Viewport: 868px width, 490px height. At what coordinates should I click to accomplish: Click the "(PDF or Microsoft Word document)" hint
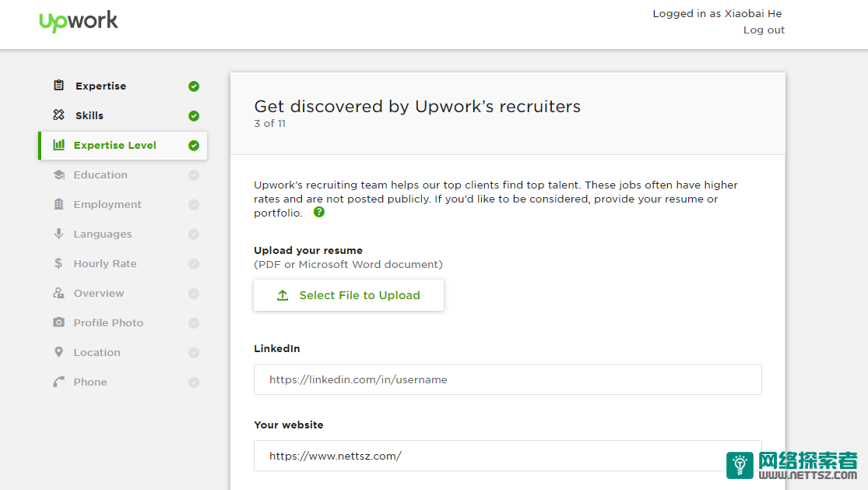(348, 265)
